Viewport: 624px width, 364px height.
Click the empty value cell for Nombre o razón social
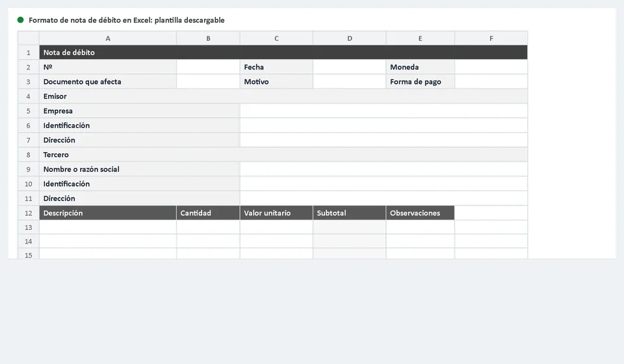[383, 169]
